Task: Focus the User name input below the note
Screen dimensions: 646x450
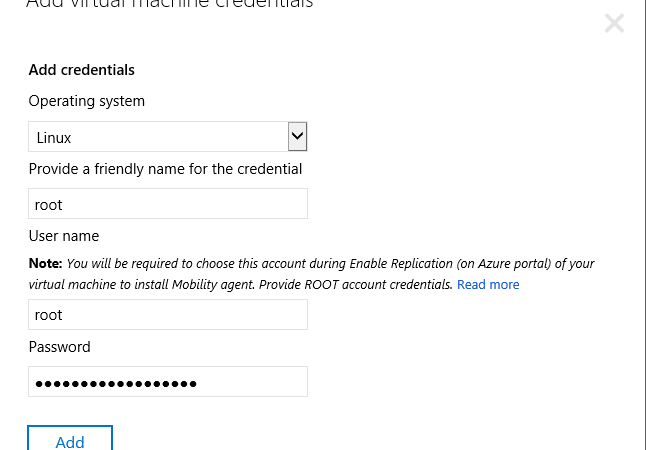Action: tap(168, 315)
